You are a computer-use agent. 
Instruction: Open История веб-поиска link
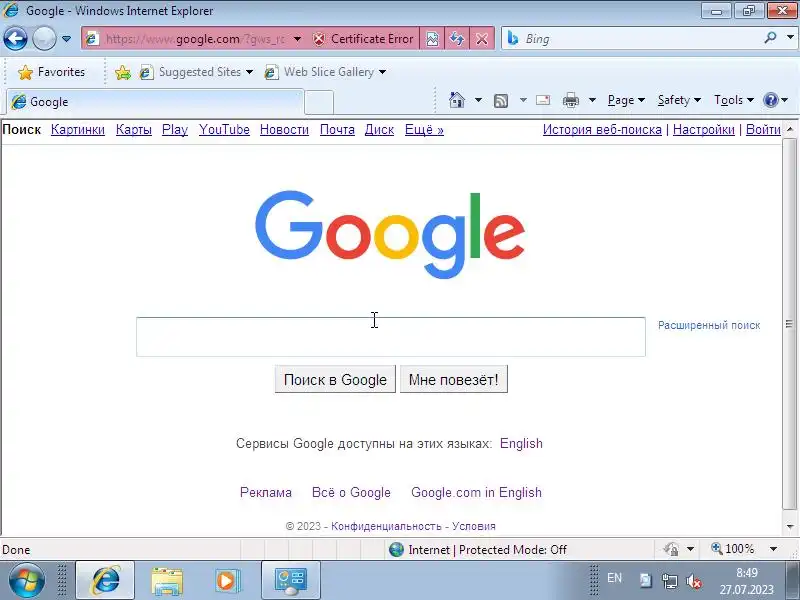[602, 130]
